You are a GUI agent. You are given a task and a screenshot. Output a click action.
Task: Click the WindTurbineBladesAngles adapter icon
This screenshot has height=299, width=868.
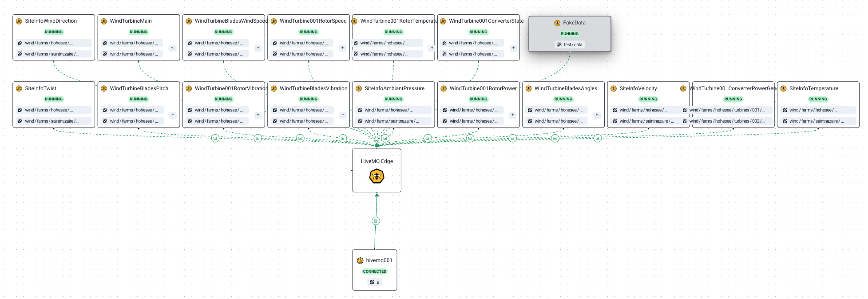529,88
